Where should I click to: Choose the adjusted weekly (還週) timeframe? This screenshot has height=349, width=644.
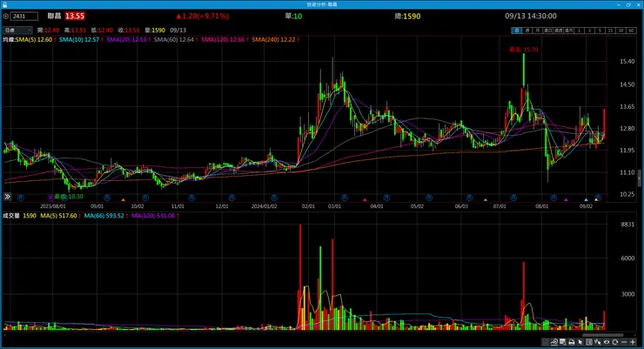pos(559,30)
